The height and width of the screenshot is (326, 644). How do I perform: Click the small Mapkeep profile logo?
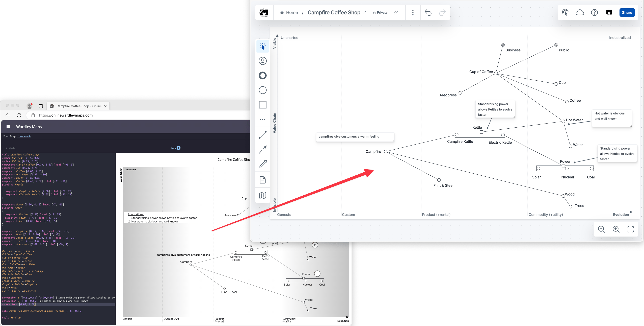[609, 13]
